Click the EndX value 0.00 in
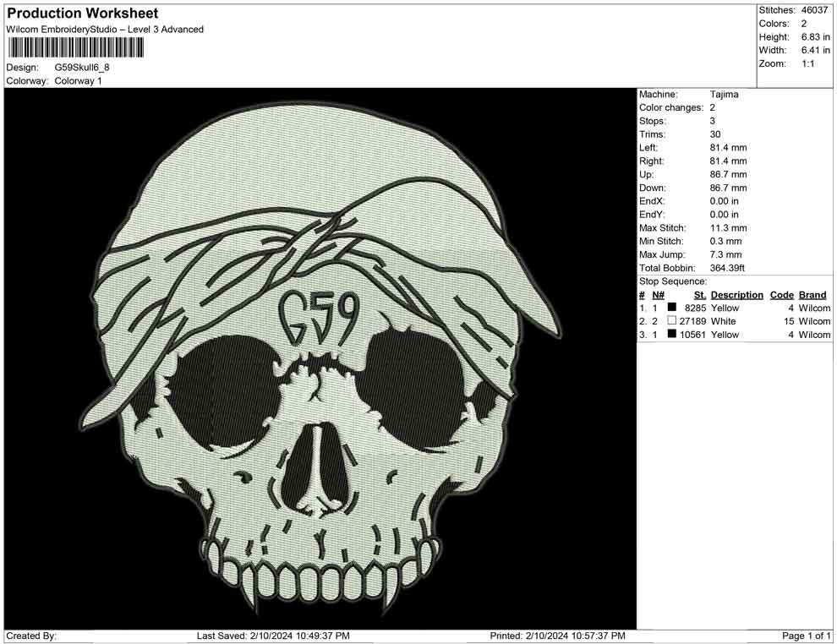This screenshot has height=644, width=837. pyautogui.click(x=724, y=201)
